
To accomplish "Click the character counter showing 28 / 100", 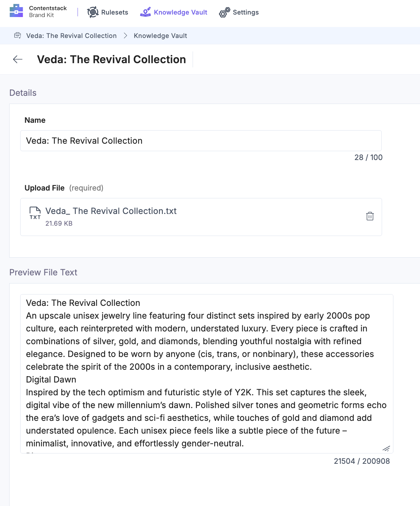I will 368,157.
